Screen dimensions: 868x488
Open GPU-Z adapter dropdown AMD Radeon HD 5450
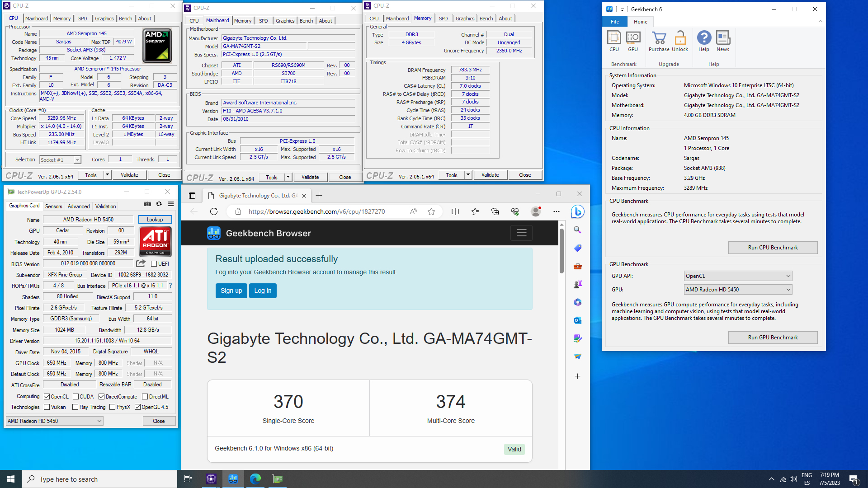54,421
